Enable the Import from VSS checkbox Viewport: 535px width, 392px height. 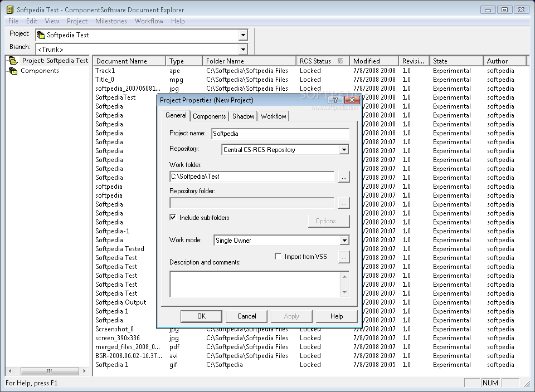[278, 256]
